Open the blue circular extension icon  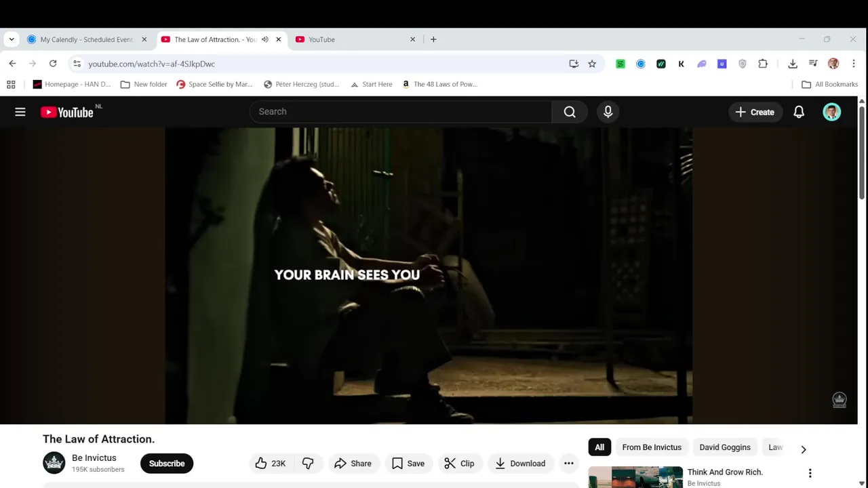coord(641,64)
